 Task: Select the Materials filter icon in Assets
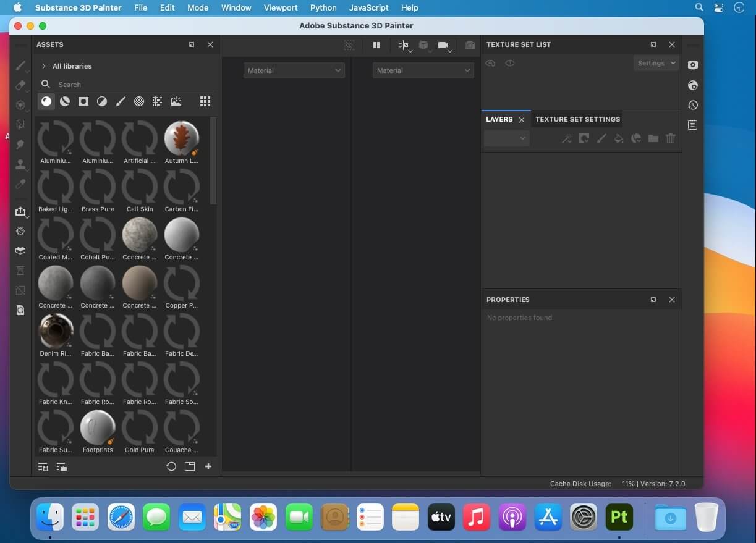[x=46, y=101]
